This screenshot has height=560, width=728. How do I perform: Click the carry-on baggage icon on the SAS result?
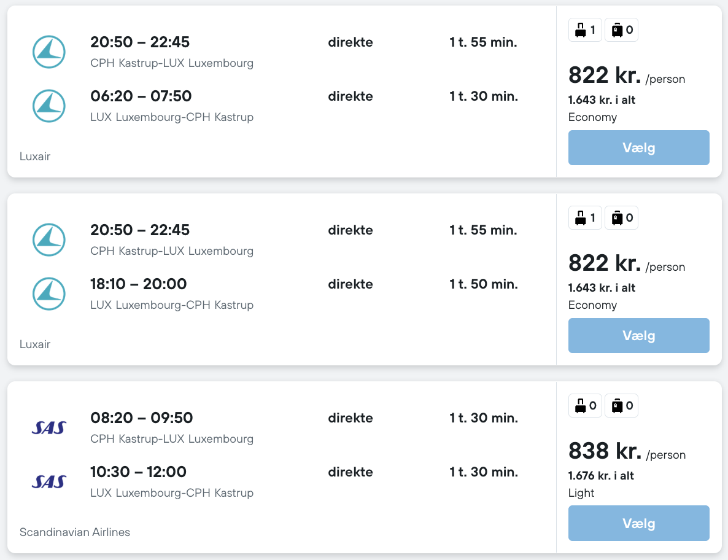[580, 405]
